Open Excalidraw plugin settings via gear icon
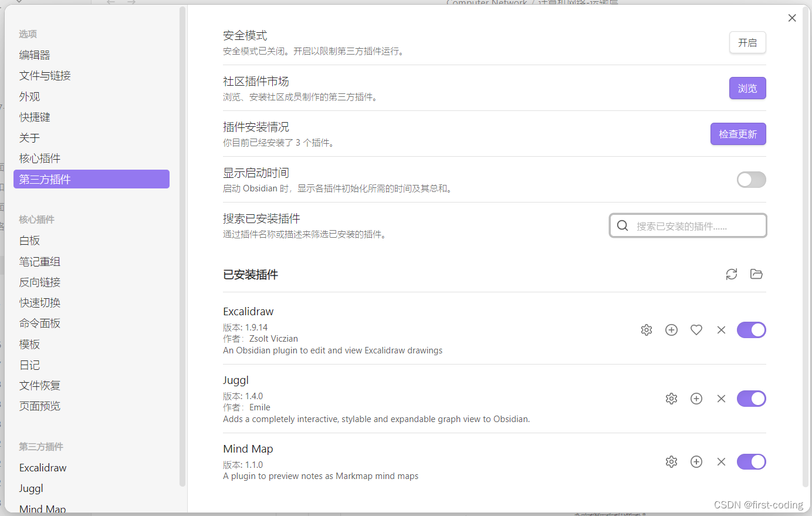This screenshot has width=812, height=516. (646, 330)
